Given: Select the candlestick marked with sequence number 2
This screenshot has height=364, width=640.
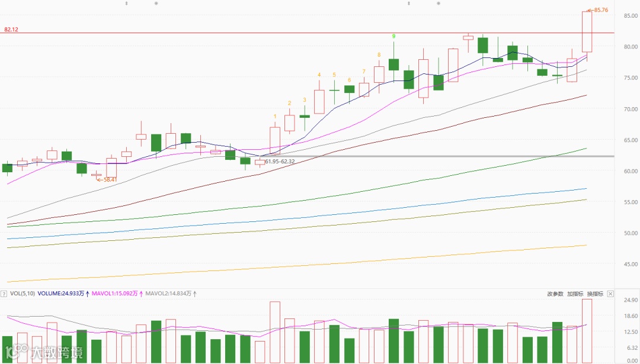Looking at the screenshot, I should 290,123.
